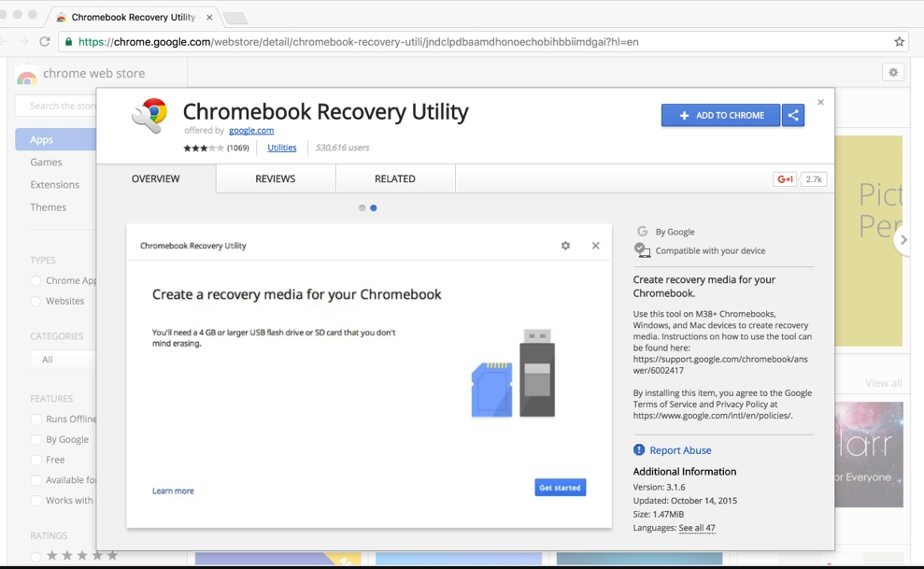Screen dimensions: 924x569
Task: Click the chrome web store logo
Action: 26,75
